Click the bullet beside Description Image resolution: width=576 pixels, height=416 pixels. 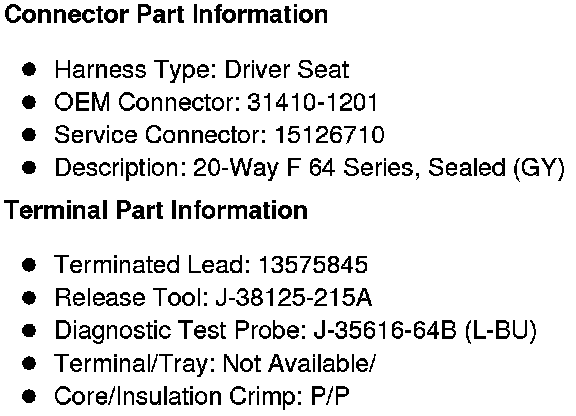[29, 168]
